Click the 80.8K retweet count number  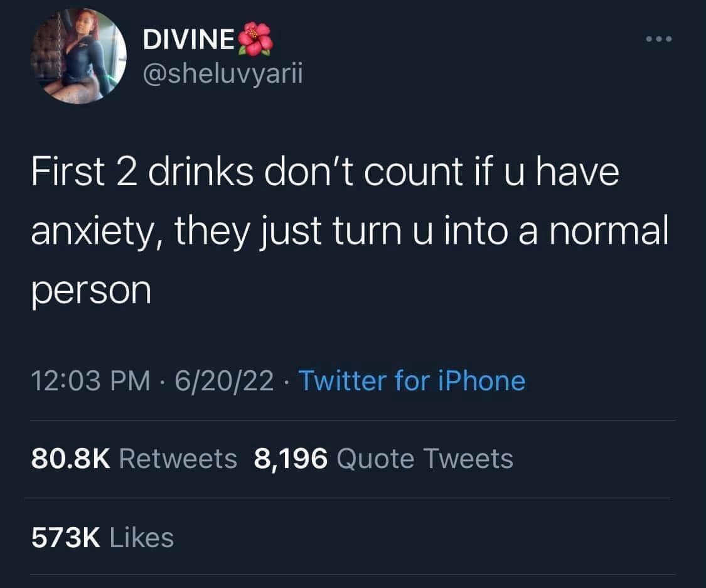[x=71, y=459]
